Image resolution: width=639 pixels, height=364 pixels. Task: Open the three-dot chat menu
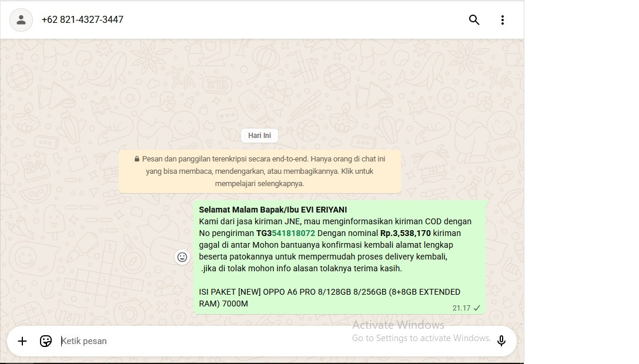[503, 20]
